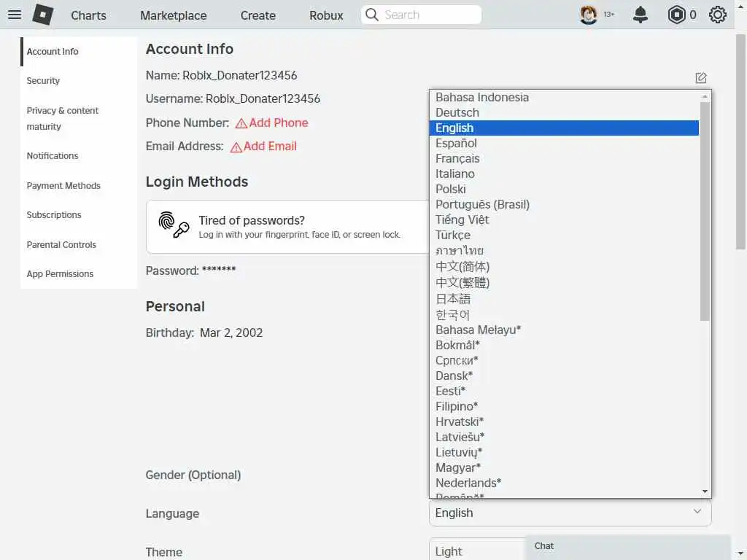Image resolution: width=747 pixels, height=560 pixels.
Task: Click the Add Phone link
Action: (278, 122)
